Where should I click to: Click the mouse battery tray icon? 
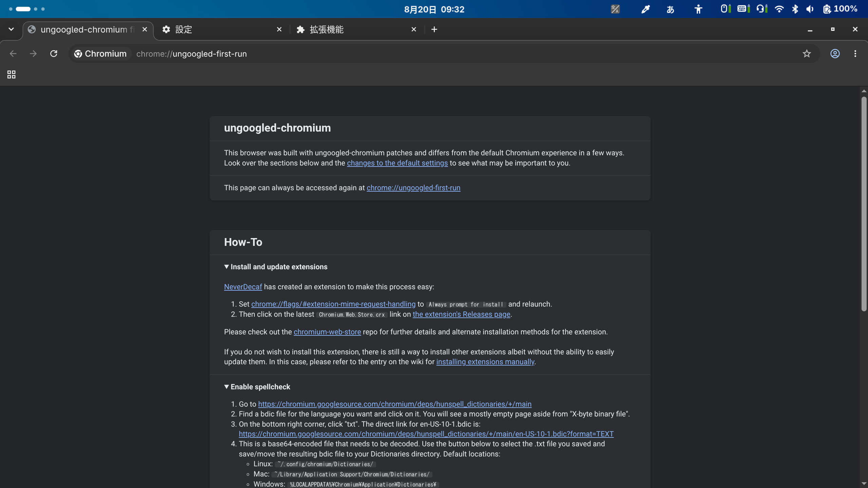tap(725, 9)
